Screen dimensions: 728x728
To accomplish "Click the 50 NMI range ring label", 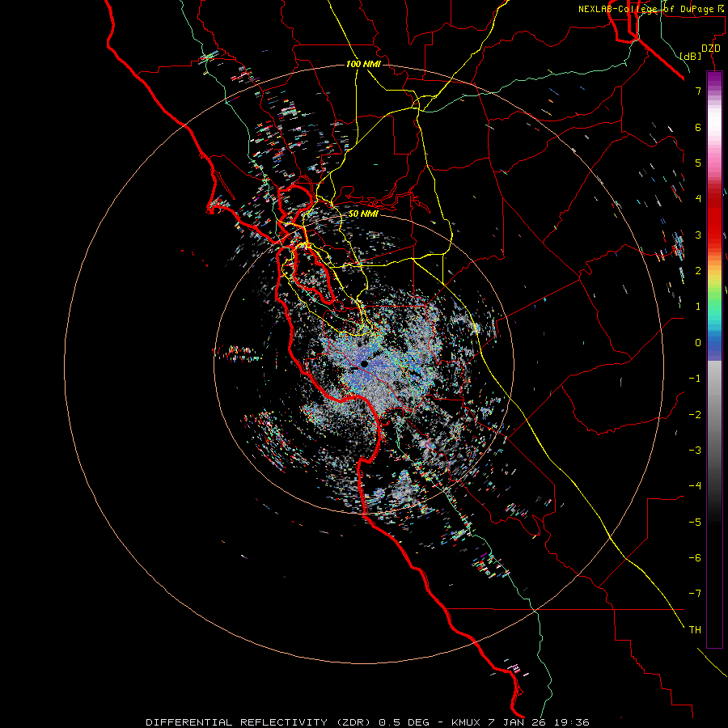I will (363, 214).
